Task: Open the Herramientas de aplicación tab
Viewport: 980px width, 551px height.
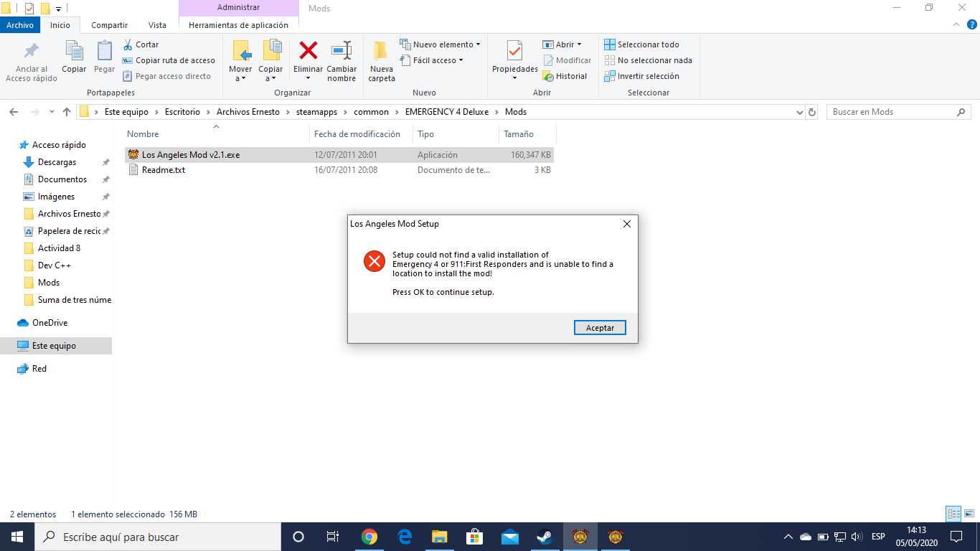Action: [238, 25]
